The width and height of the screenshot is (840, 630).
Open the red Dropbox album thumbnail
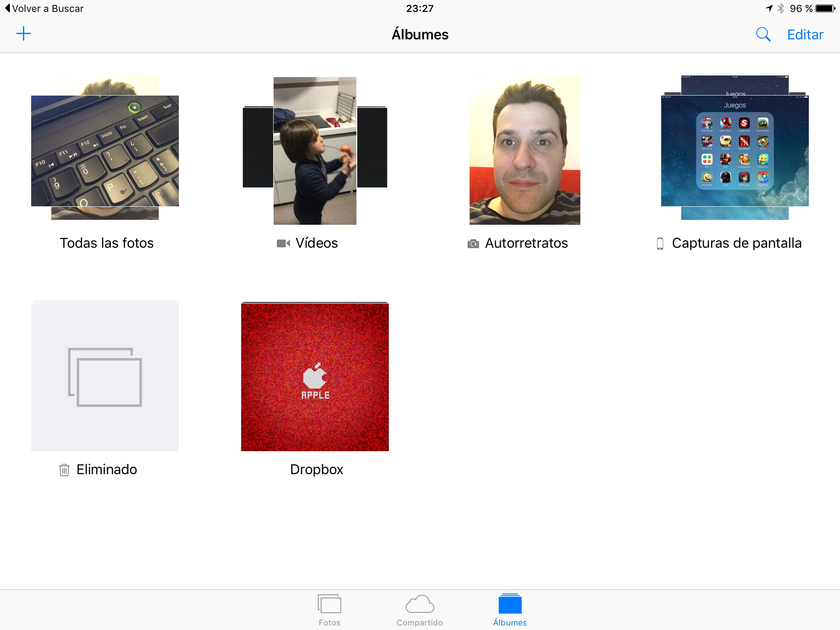[315, 377]
